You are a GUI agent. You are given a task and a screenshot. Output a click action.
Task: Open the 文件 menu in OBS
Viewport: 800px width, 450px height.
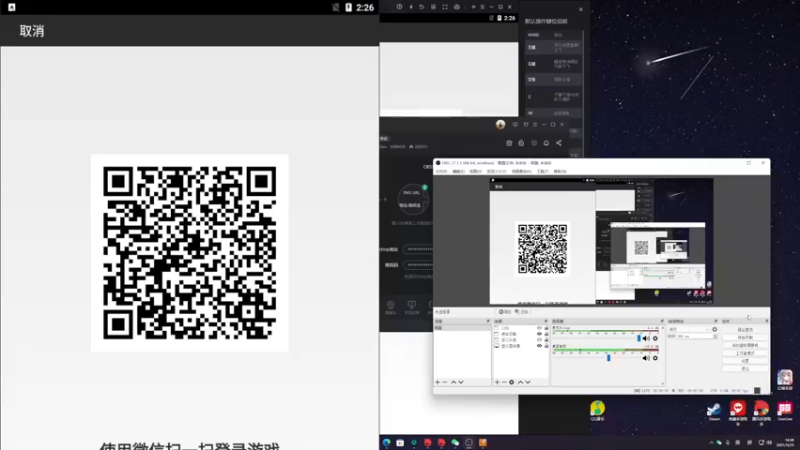(441, 171)
